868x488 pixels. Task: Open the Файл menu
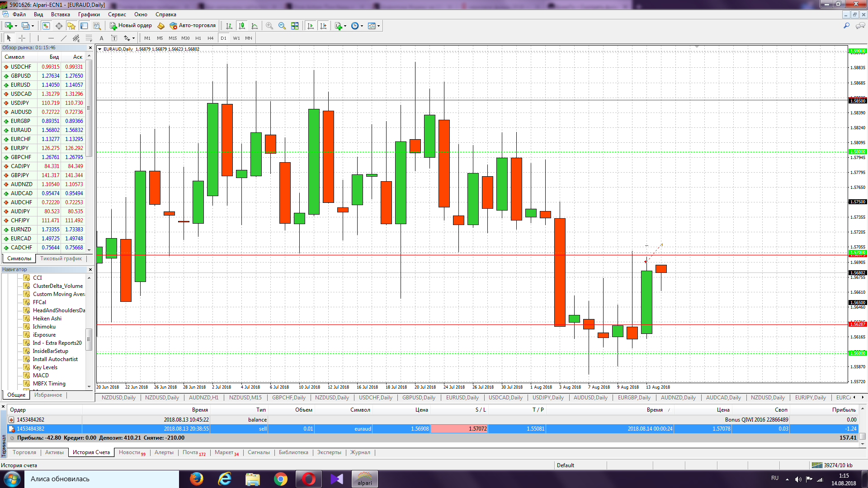tap(19, 14)
